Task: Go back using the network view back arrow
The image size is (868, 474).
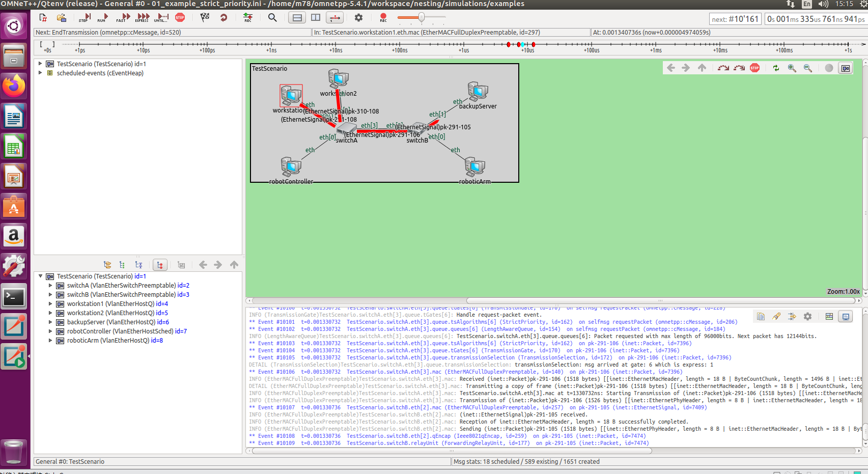Action: [670, 68]
